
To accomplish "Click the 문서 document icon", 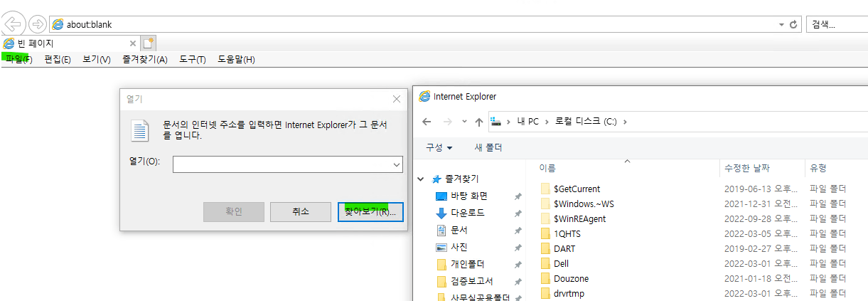I will click(441, 230).
